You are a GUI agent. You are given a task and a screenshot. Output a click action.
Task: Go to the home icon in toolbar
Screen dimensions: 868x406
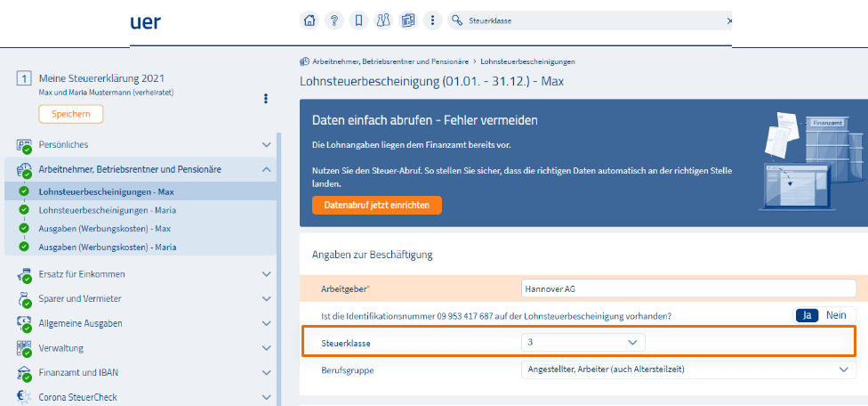tap(309, 20)
